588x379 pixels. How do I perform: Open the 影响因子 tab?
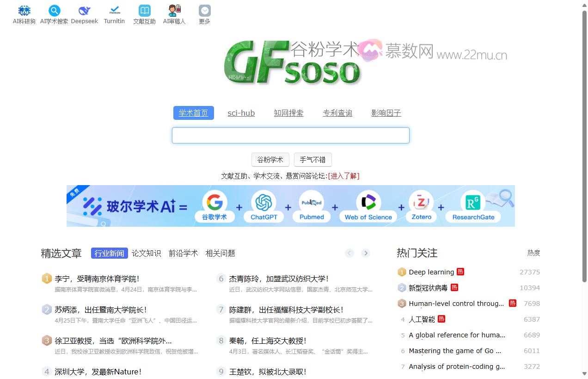(386, 113)
